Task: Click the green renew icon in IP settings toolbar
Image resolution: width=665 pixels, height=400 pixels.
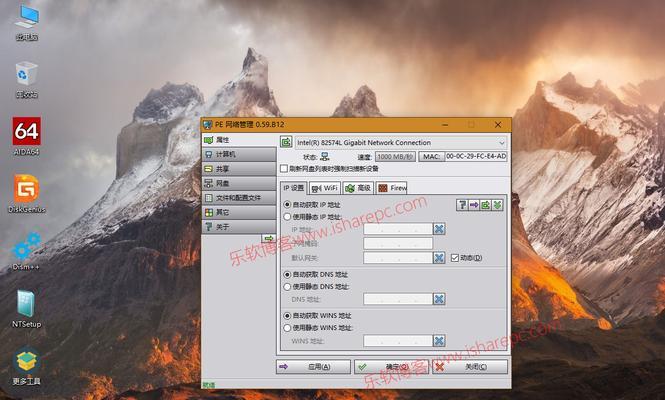Action: coord(485,205)
